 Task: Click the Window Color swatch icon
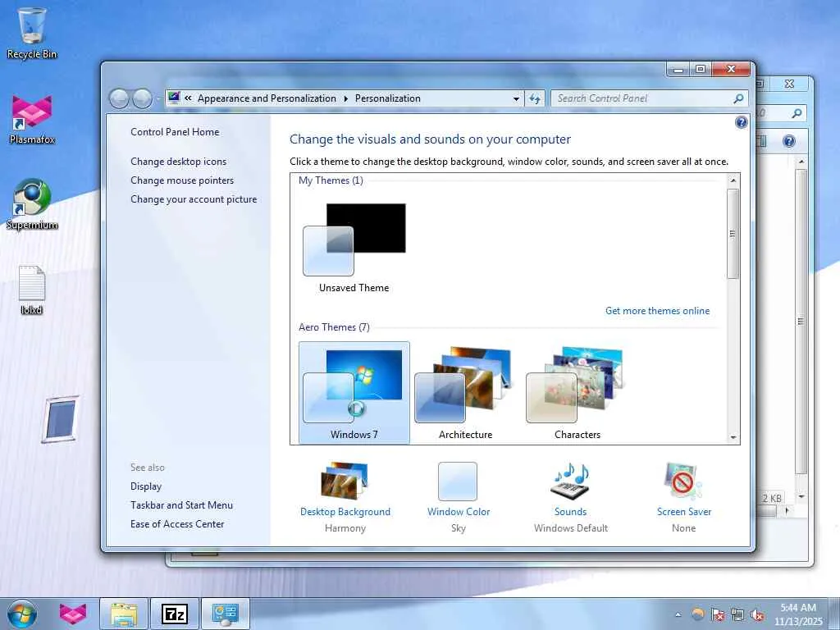(x=458, y=481)
